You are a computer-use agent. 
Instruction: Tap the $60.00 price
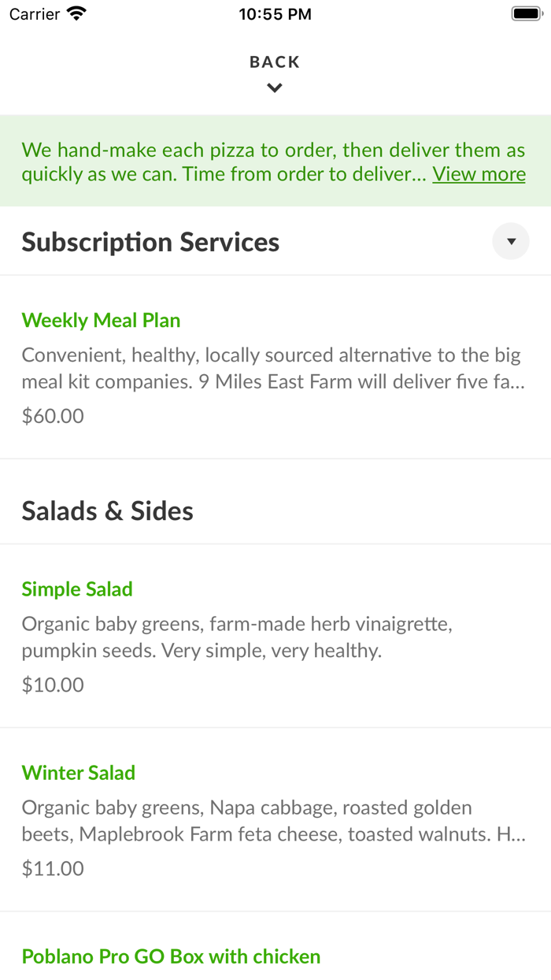point(53,416)
